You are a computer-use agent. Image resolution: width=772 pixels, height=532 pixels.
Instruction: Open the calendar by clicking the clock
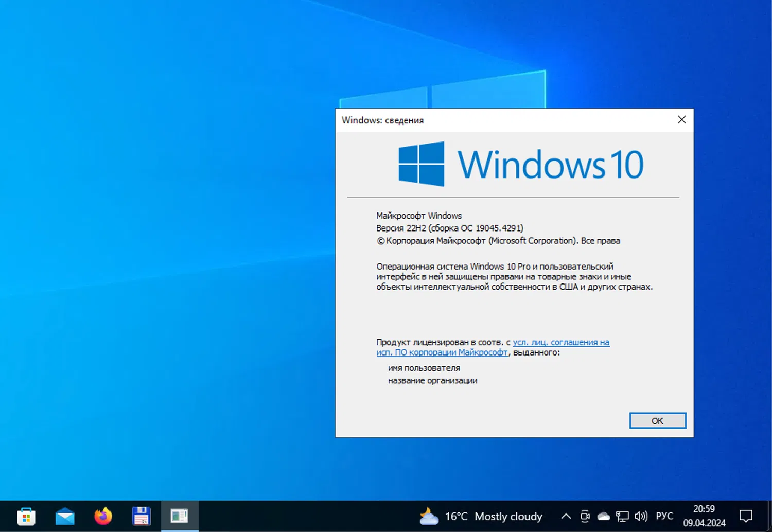click(704, 515)
